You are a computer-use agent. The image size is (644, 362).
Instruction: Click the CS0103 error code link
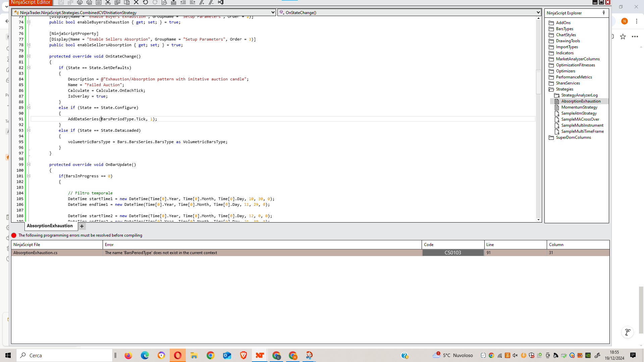[452, 253]
